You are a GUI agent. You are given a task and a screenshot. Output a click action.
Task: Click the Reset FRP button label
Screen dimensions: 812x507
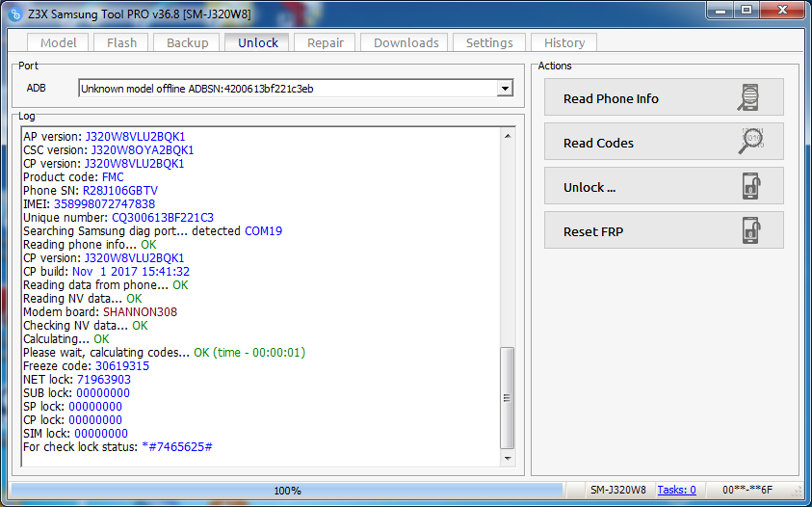coord(593,231)
